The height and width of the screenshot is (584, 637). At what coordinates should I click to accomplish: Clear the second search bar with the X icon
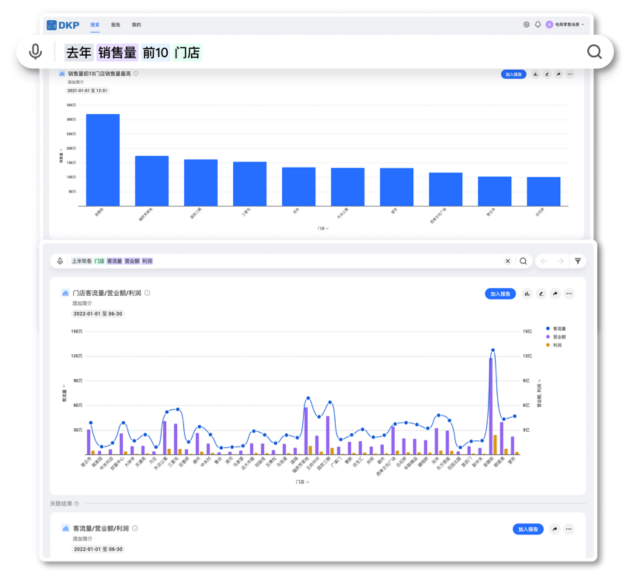507,261
